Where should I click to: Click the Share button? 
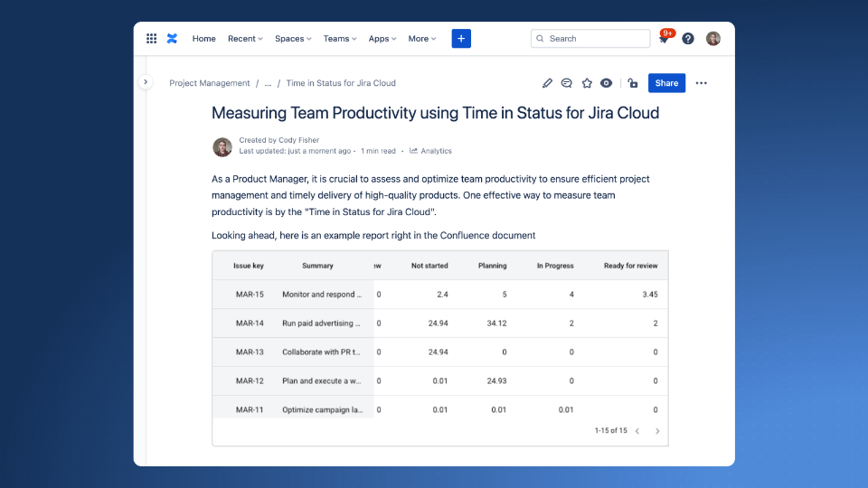[666, 83]
